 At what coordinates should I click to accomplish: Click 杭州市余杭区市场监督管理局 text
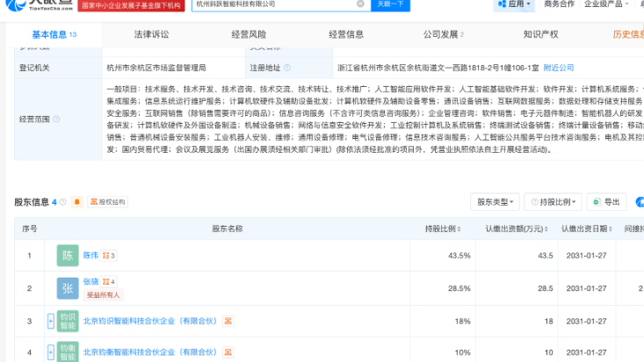pyautogui.click(x=156, y=68)
